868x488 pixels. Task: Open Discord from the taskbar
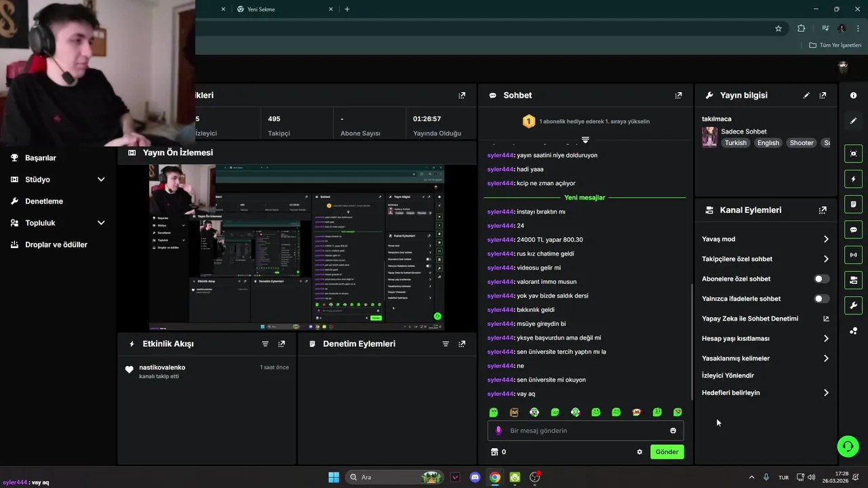click(x=475, y=477)
